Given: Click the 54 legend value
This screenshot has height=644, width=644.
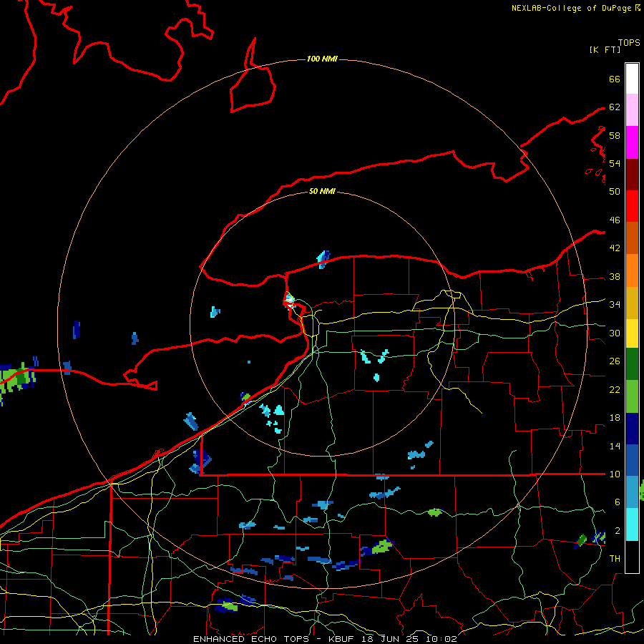Looking at the screenshot, I should [x=615, y=163].
